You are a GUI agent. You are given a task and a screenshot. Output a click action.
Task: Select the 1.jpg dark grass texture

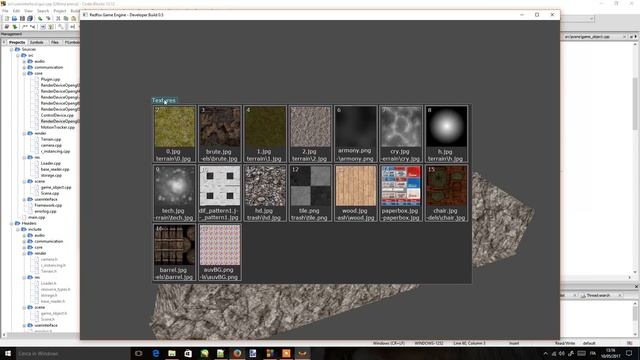[265, 127]
